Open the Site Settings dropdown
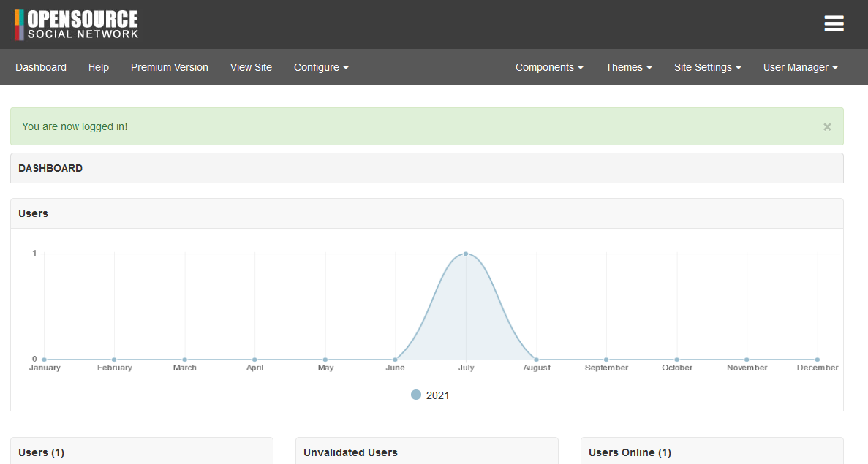This screenshot has height=464, width=868. tap(707, 67)
